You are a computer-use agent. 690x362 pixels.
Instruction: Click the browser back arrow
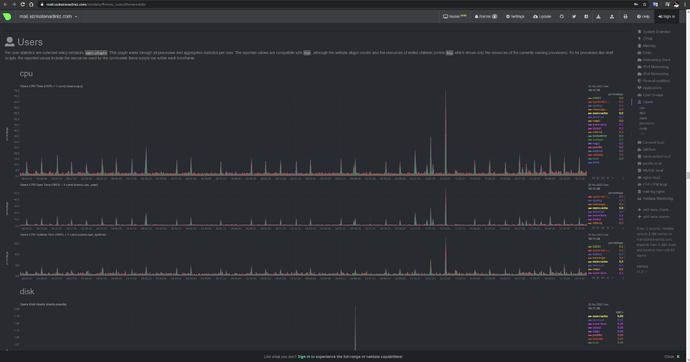click(x=5, y=4)
